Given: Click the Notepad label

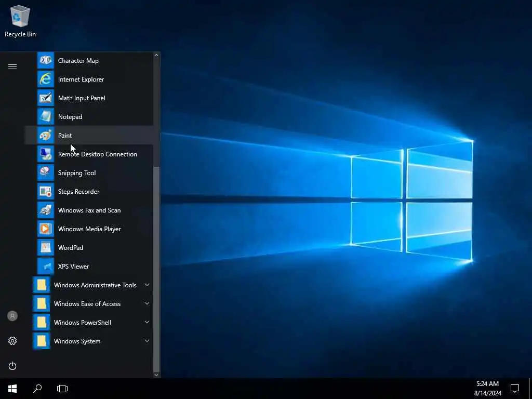Looking at the screenshot, I should click(70, 117).
